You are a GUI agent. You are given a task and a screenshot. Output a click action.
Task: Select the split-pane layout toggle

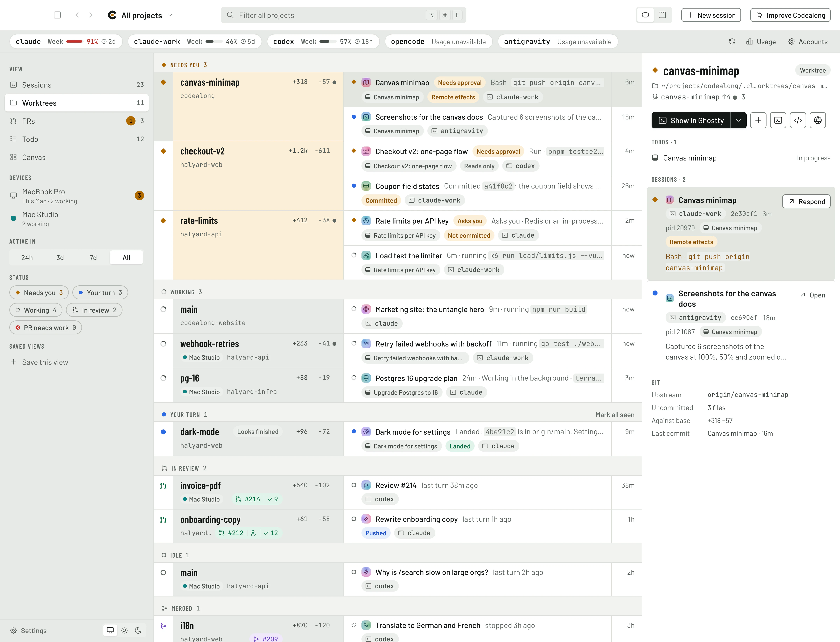tap(662, 15)
